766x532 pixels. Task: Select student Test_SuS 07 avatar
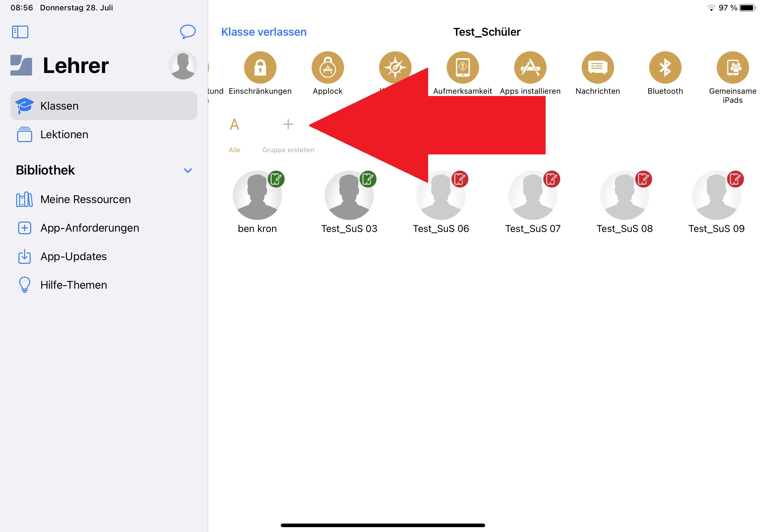pos(533,195)
